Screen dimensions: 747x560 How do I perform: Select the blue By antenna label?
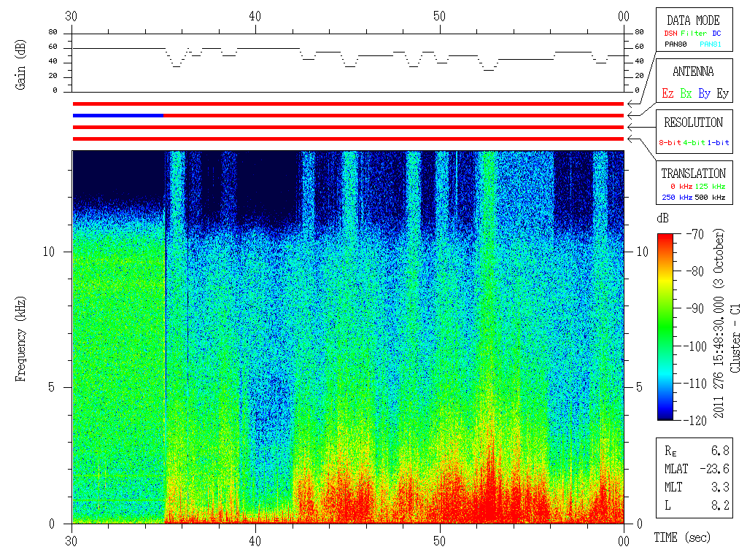[x=704, y=93]
